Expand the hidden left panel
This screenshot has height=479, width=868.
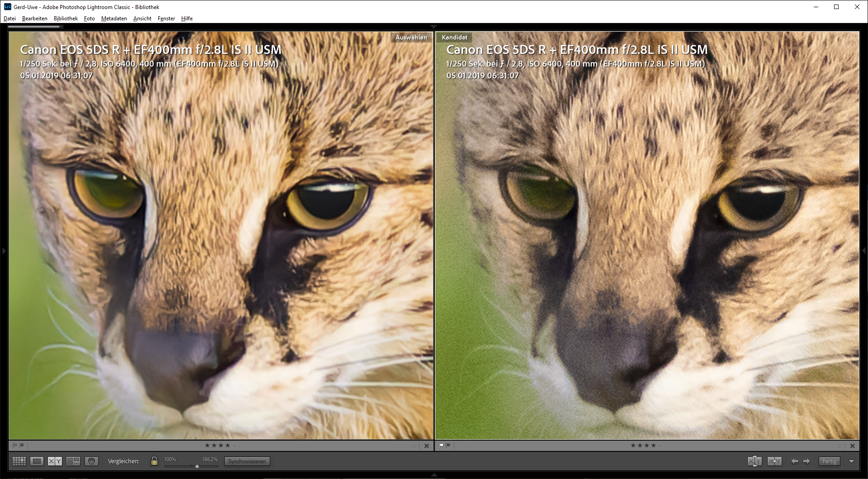point(3,250)
